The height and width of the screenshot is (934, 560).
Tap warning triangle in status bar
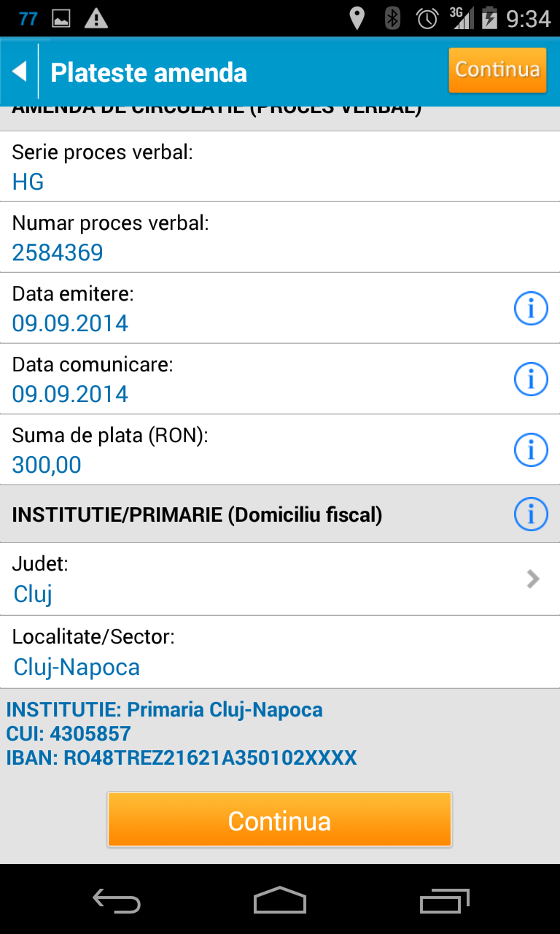[x=96, y=19]
